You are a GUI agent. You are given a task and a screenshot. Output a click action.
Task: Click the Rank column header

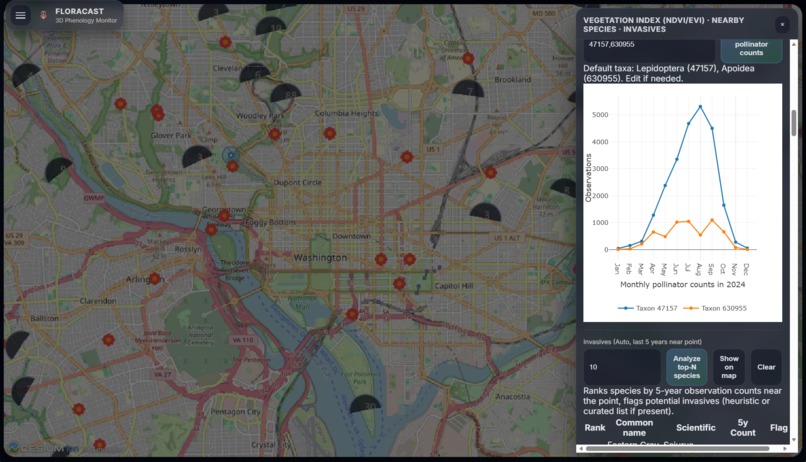(x=595, y=428)
